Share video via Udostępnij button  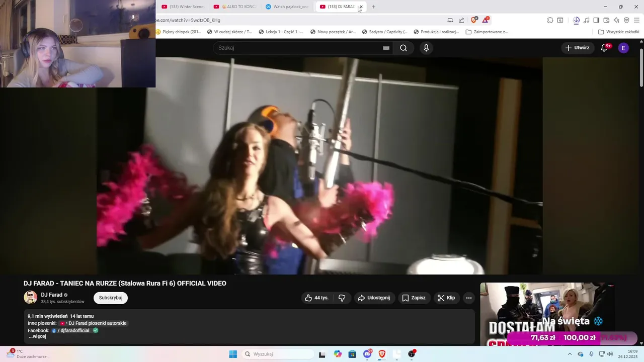tap(374, 298)
